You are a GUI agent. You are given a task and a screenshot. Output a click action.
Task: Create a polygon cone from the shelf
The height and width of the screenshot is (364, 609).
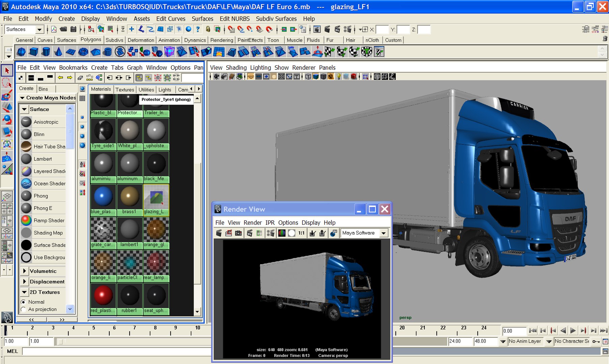[x=58, y=52]
